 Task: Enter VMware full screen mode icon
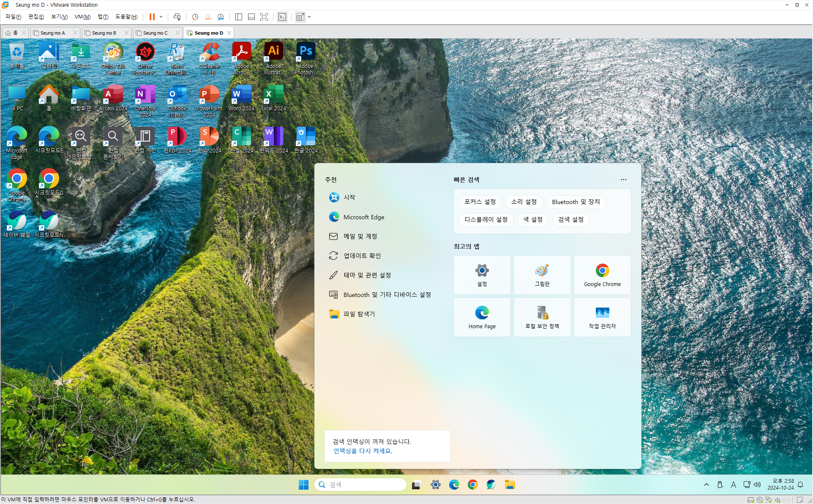264,17
